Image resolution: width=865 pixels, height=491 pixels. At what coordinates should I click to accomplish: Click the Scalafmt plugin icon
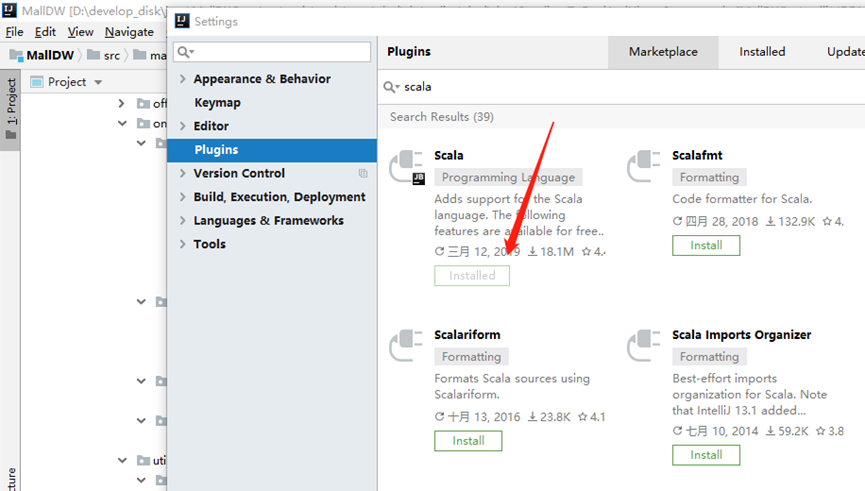click(644, 166)
